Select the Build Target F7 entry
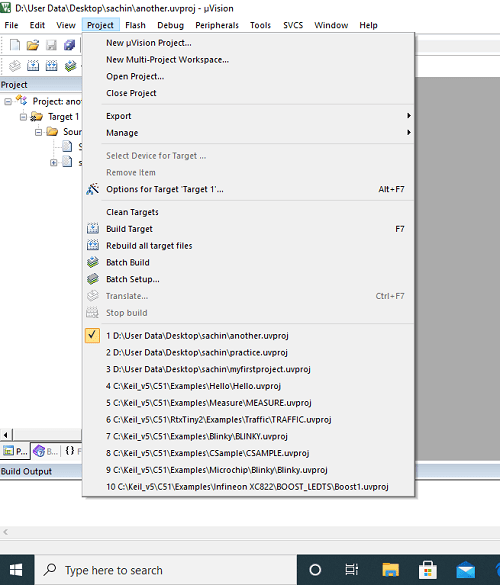 pos(248,229)
